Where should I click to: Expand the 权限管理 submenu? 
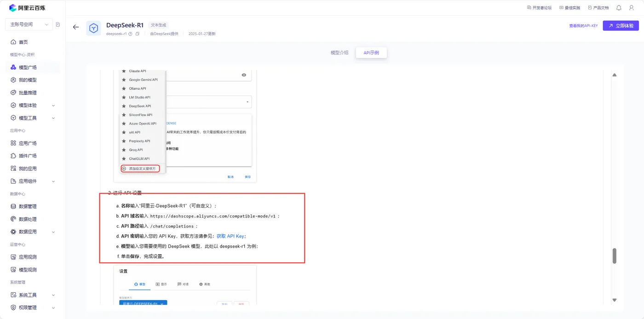[x=53, y=307]
